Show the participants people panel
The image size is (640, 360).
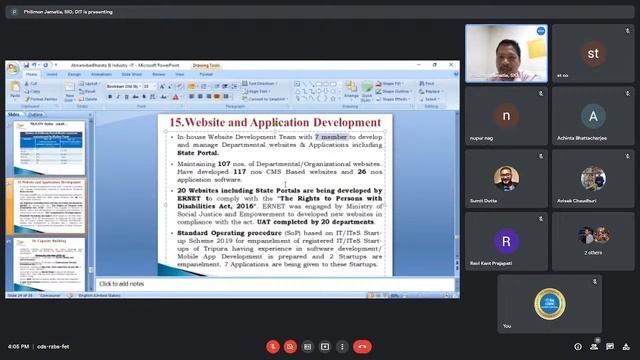point(594,347)
